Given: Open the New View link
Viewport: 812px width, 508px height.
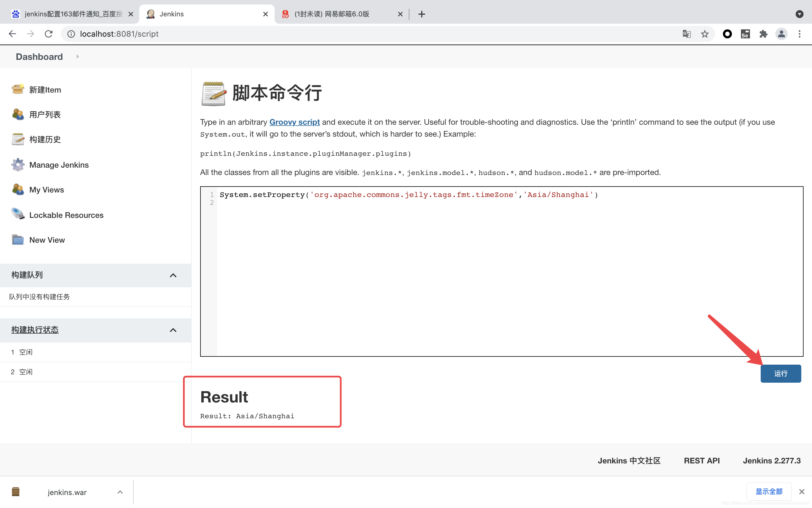Looking at the screenshot, I should 47,240.
